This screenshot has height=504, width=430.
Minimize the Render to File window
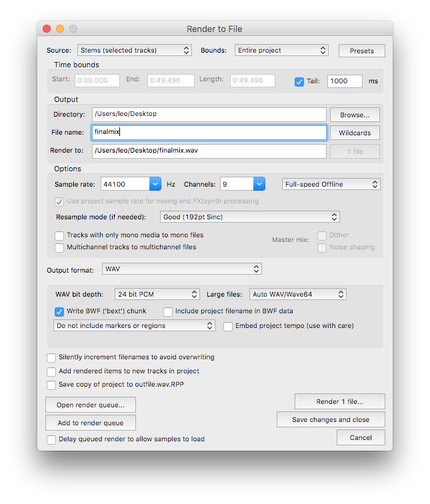coord(60,29)
